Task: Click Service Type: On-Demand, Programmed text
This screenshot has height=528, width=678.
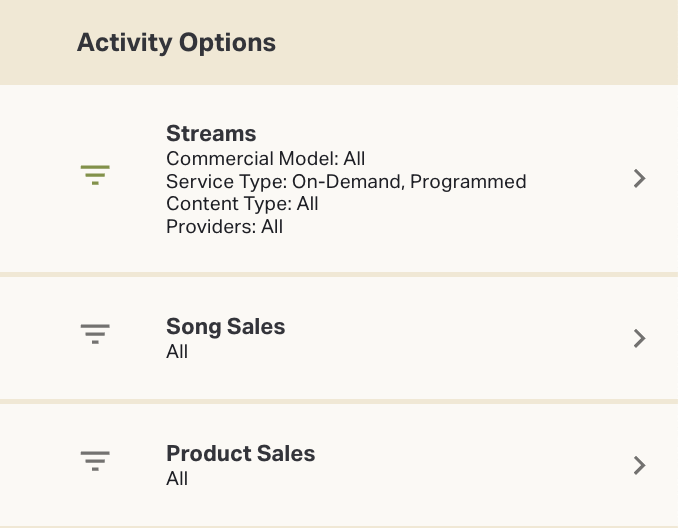Action: (x=346, y=181)
